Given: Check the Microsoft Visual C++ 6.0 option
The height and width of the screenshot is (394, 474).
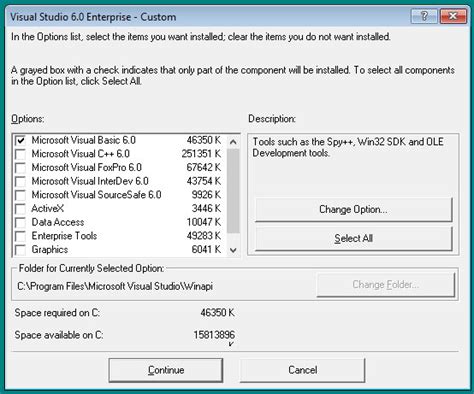Looking at the screenshot, I should 20,154.
